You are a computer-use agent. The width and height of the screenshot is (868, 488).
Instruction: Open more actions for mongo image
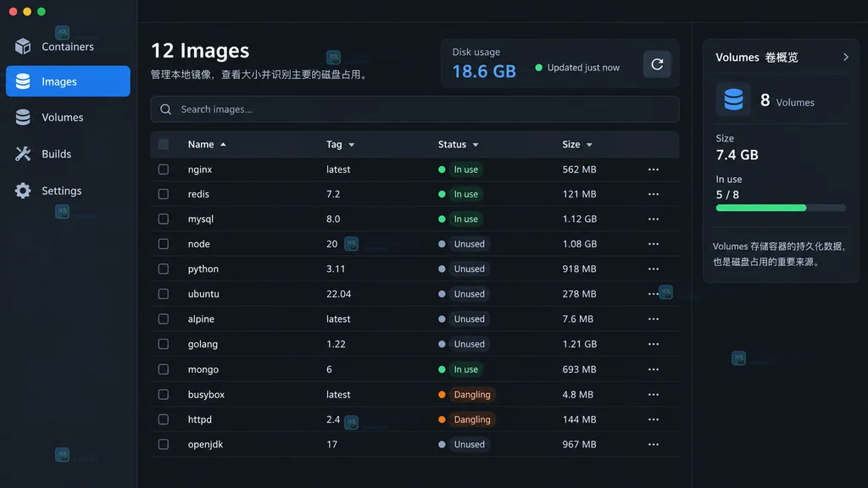coord(654,369)
